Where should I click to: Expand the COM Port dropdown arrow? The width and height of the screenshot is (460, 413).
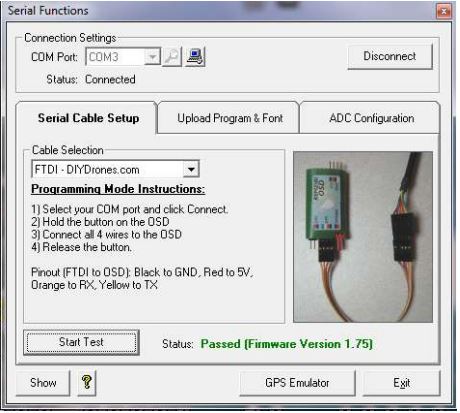(152, 57)
